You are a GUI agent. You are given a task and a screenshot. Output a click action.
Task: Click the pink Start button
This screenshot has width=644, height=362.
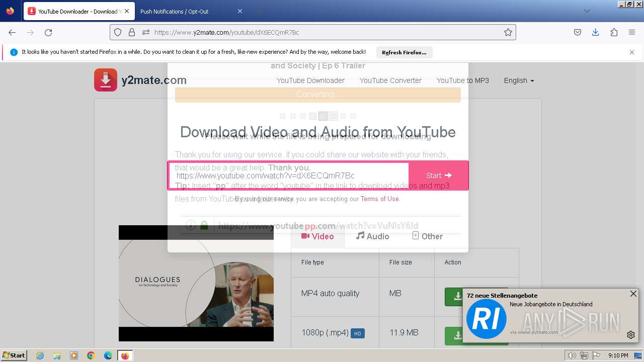pyautogui.click(x=439, y=175)
